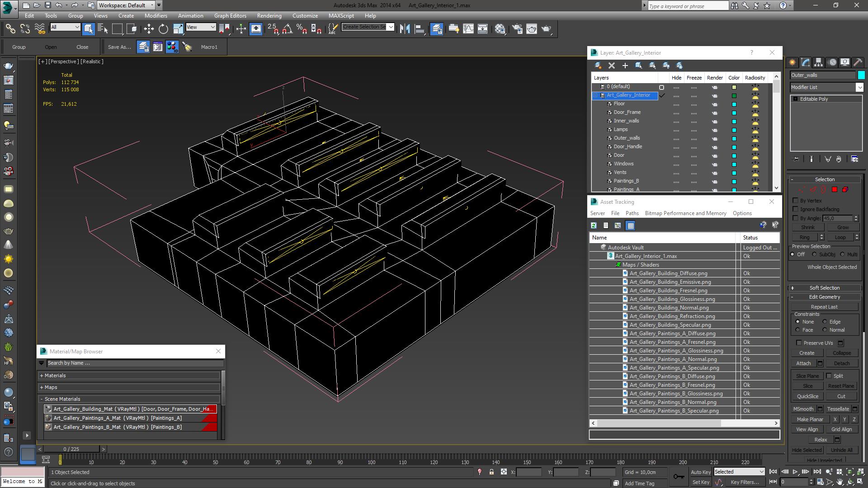Click the MSmooth button
Viewport: 868px width, 488px height.
point(803,409)
